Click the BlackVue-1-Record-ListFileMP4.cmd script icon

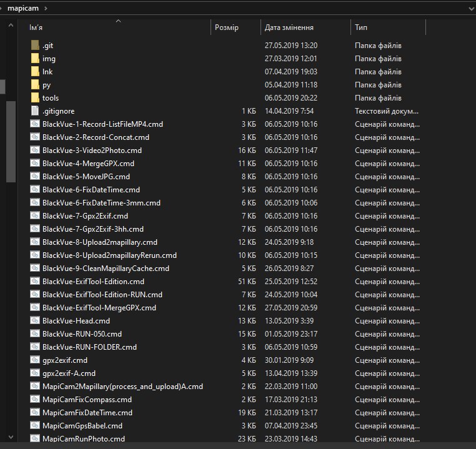click(35, 124)
